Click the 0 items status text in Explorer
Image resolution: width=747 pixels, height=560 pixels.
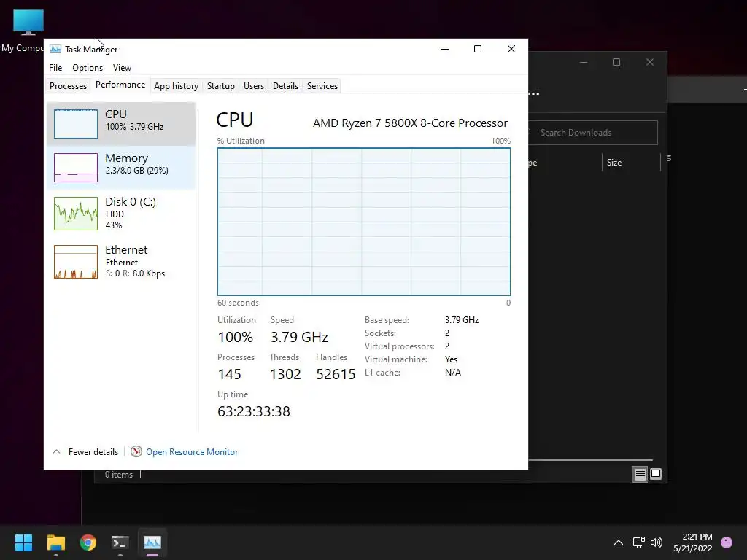119,475
